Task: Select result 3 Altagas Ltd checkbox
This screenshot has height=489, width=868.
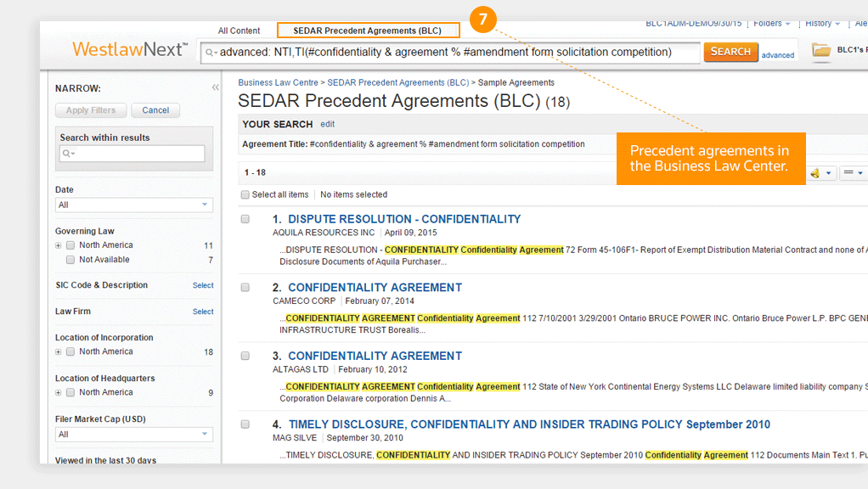Action: (x=245, y=357)
